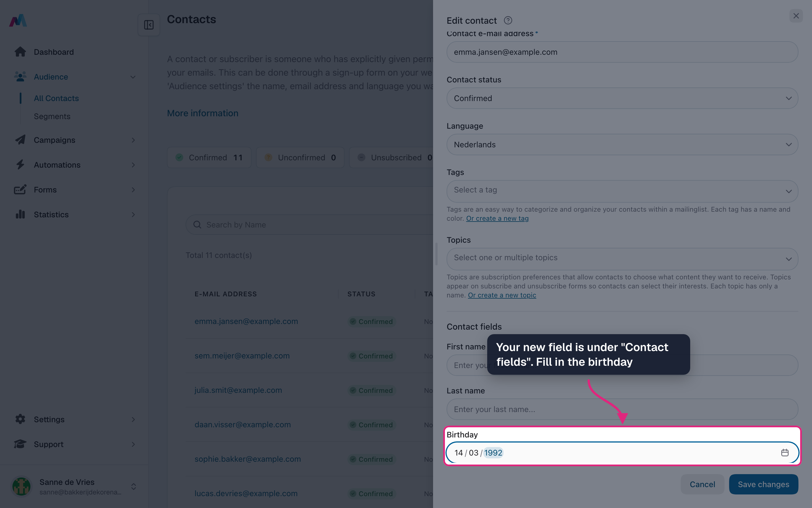Screen dimensions: 812x508
Task: Click the Cancel button
Action: click(x=702, y=484)
